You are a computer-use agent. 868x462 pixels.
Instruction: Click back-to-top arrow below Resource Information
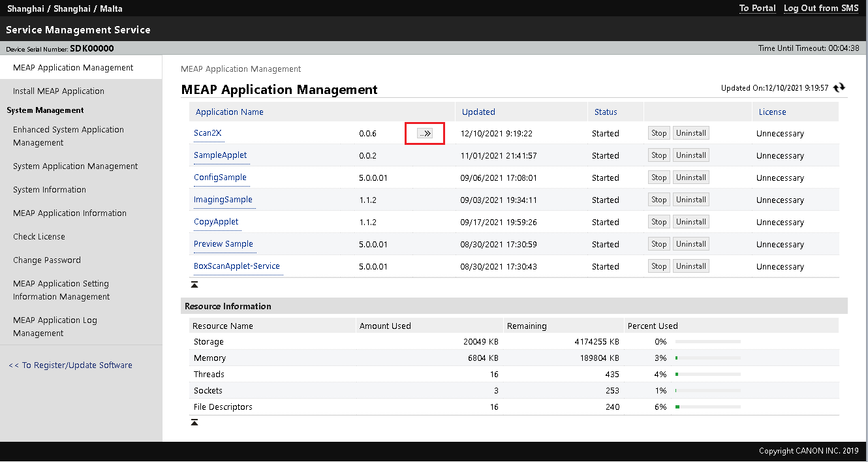click(x=194, y=423)
